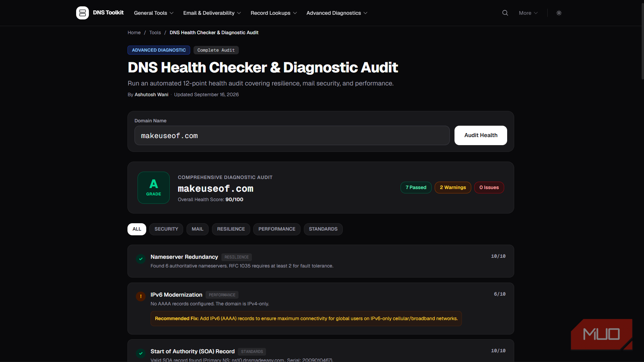Select the Nameserver Redundancy title
The image size is (644, 362).
click(x=184, y=257)
